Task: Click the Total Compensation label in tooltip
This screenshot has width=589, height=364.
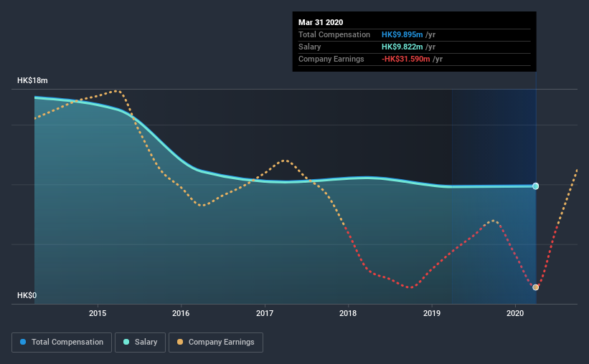Action: pyautogui.click(x=334, y=34)
